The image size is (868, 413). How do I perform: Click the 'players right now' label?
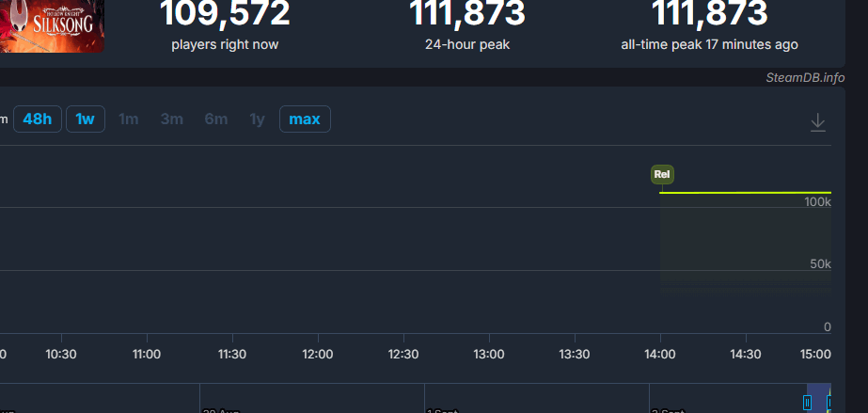pyautogui.click(x=225, y=44)
